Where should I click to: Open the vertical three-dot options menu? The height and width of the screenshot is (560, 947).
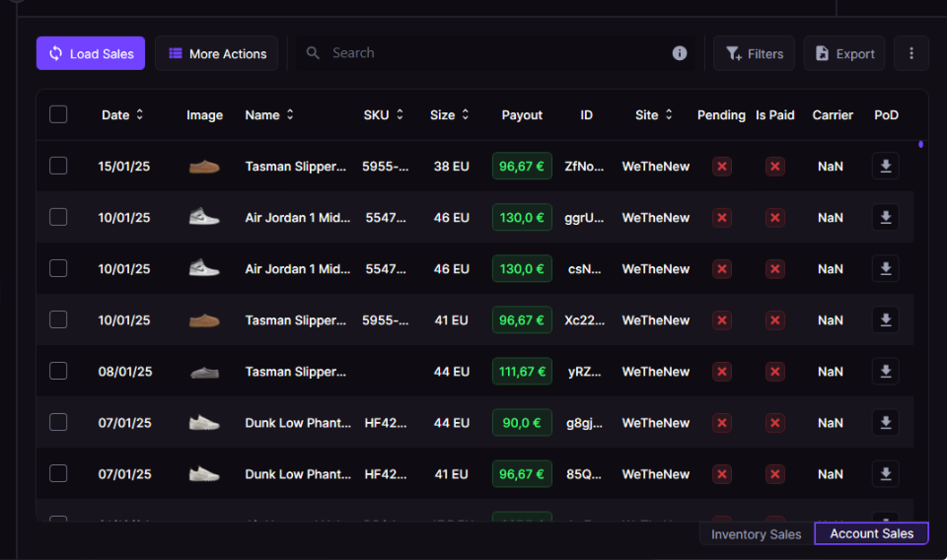[x=911, y=53]
